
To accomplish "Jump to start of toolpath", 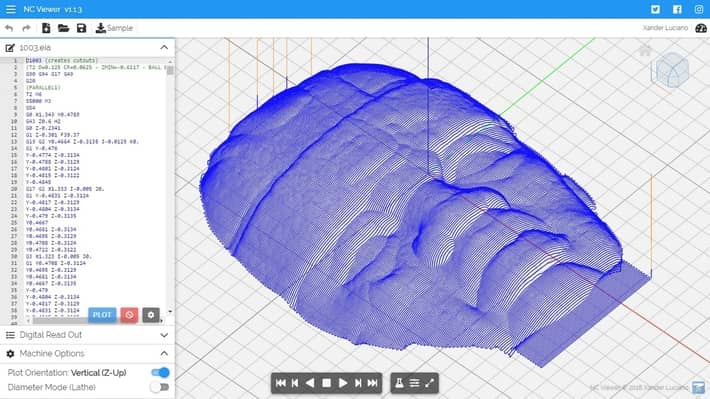I will coord(281,383).
